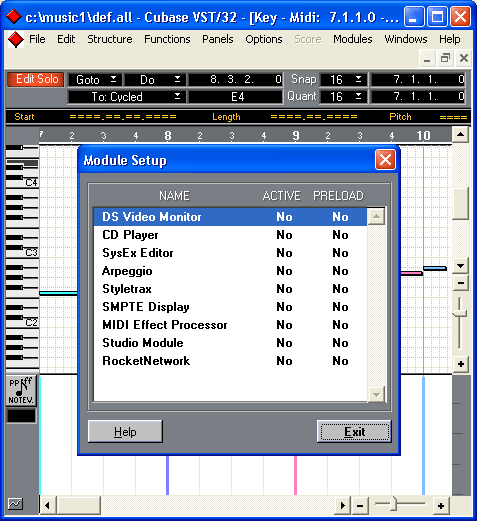Click the red diamond Cubase menu icon
The height and width of the screenshot is (521, 477).
pyautogui.click(x=15, y=39)
